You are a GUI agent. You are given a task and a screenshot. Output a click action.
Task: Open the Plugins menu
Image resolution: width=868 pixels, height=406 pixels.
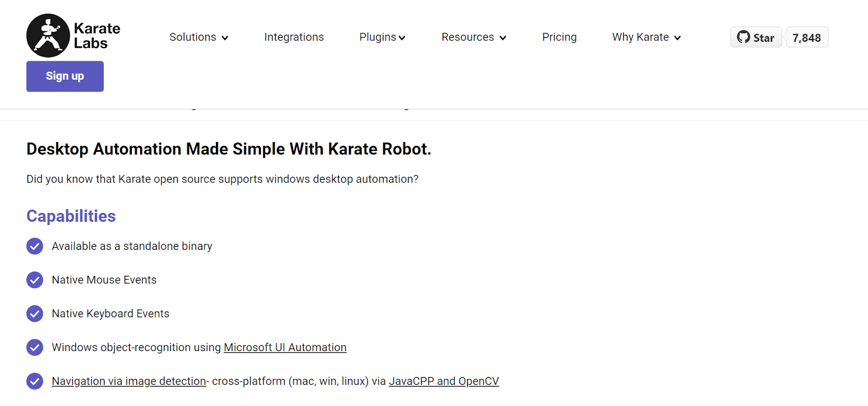(x=382, y=37)
